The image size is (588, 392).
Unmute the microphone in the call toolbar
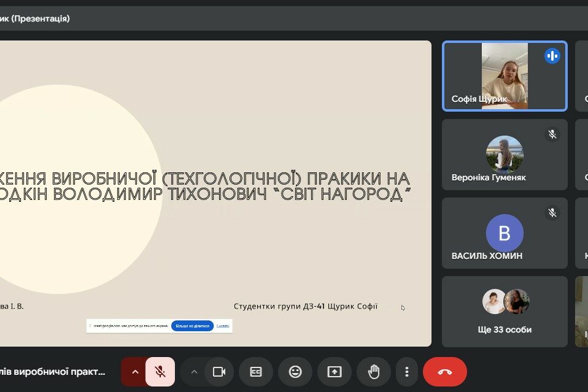pos(160,372)
